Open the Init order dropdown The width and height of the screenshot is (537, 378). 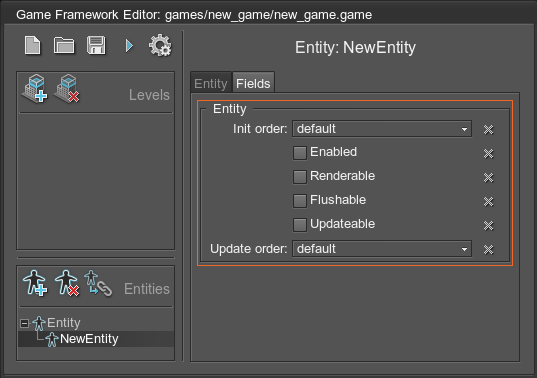(x=382, y=129)
